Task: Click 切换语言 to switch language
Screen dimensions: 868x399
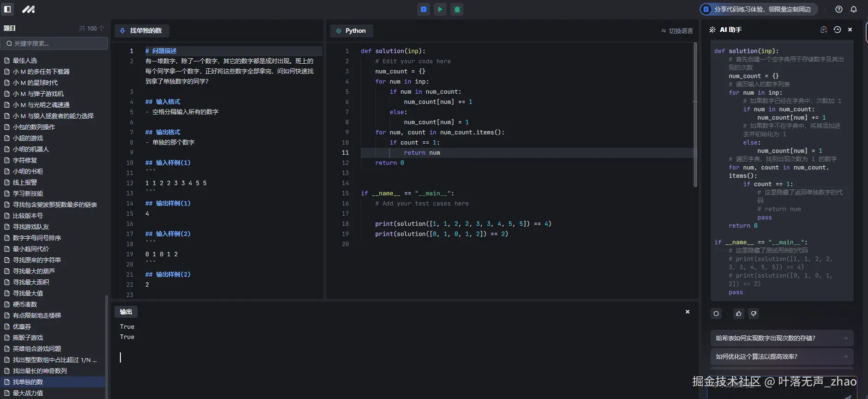Action: pos(677,31)
